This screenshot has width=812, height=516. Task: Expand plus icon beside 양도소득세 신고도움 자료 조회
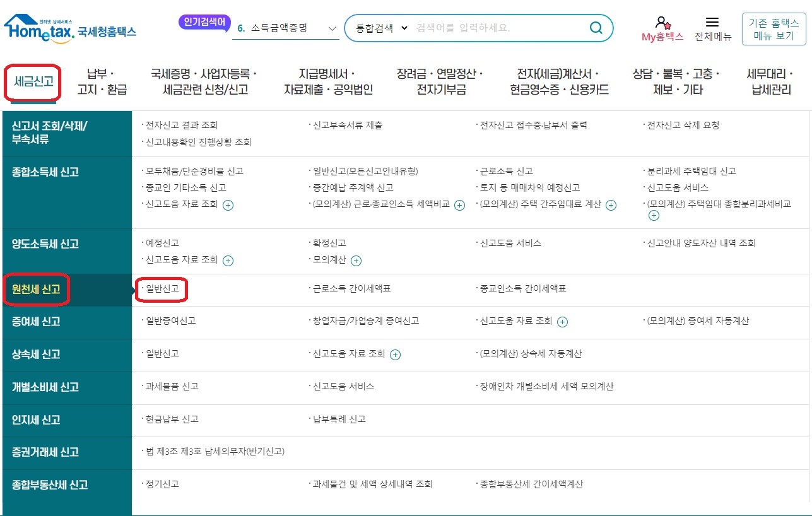point(228,261)
